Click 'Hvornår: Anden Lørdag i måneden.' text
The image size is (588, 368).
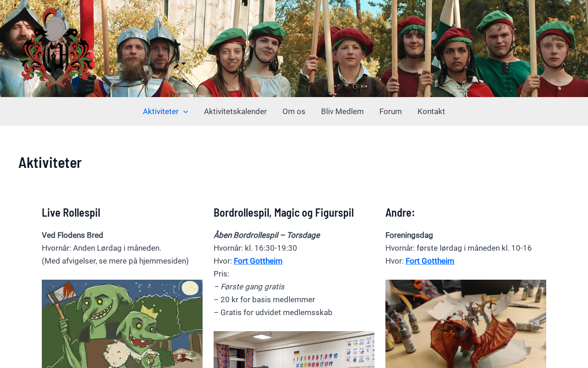pos(102,248)
